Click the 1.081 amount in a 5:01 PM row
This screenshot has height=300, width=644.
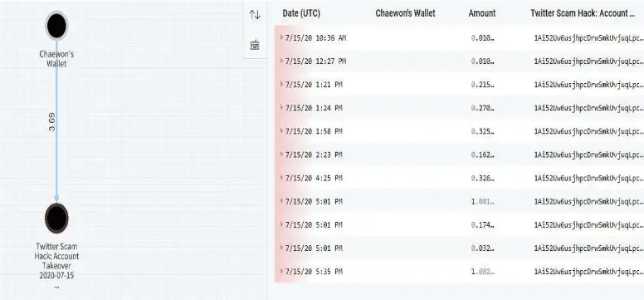point(483,202)
